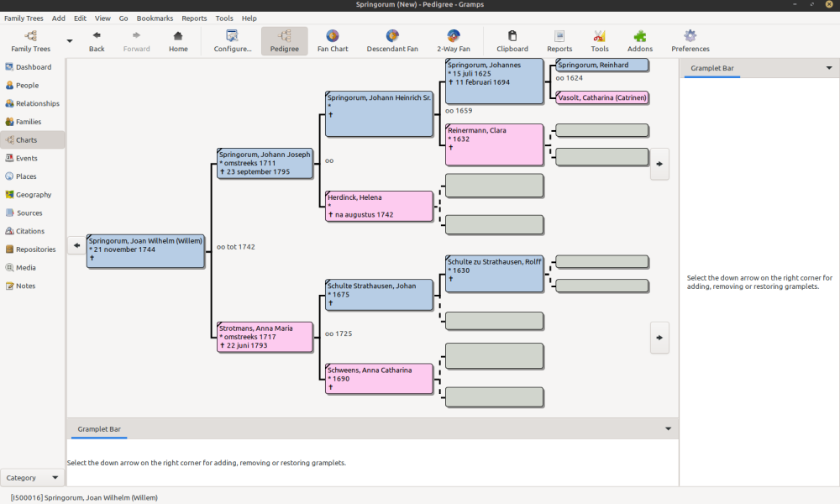840x504 pixels.
Task: Navigate back with the Back button
Action: click(97, 40)
